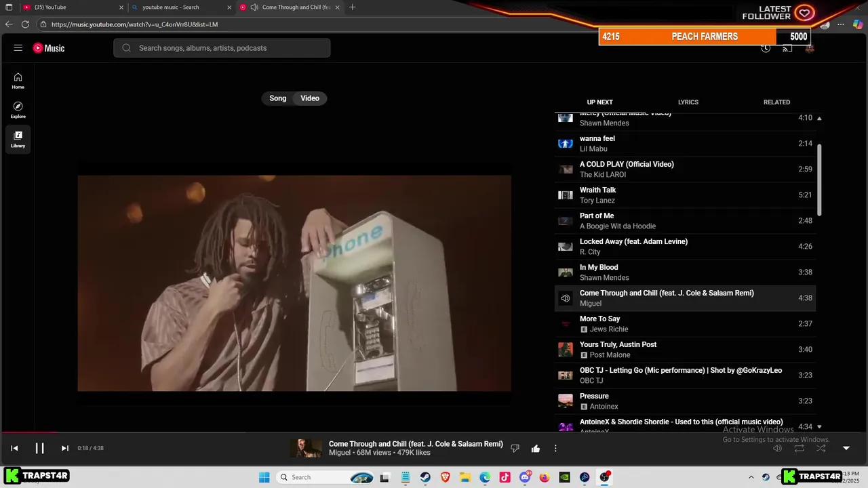868x488 pixels.
Task: Click the YouTube Music logo
Action: 49,48
